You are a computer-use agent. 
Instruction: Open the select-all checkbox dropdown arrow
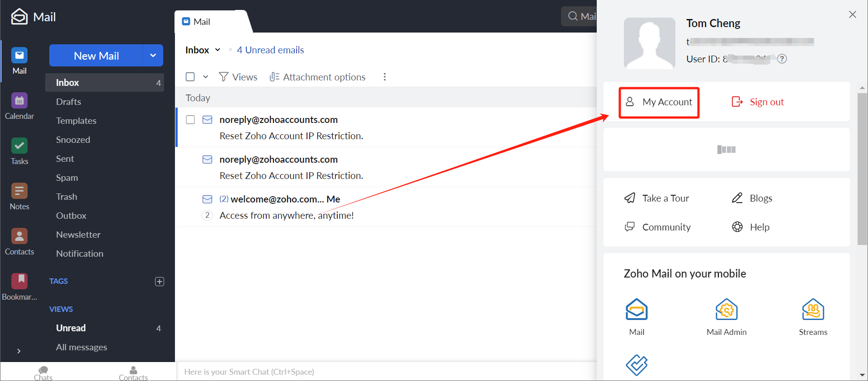[x=206, y=77]
